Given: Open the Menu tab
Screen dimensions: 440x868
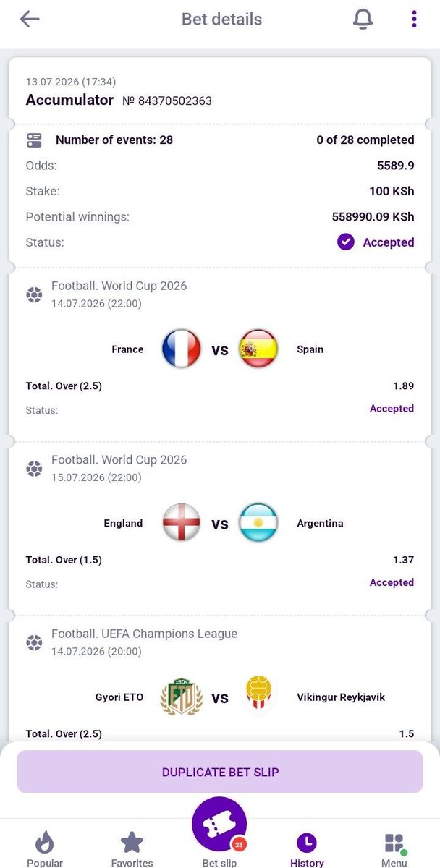Looking at the screenshot, I should tap(394, 848).
